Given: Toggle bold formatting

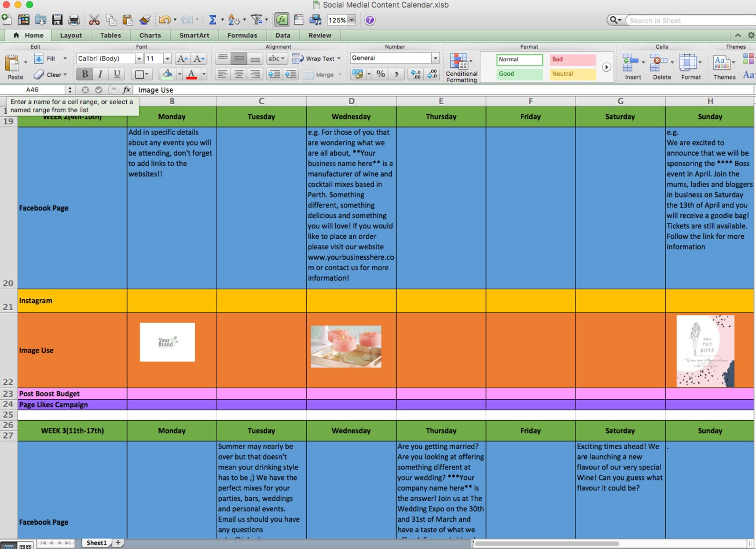Looking at the screenshot, I should point(85,74).
